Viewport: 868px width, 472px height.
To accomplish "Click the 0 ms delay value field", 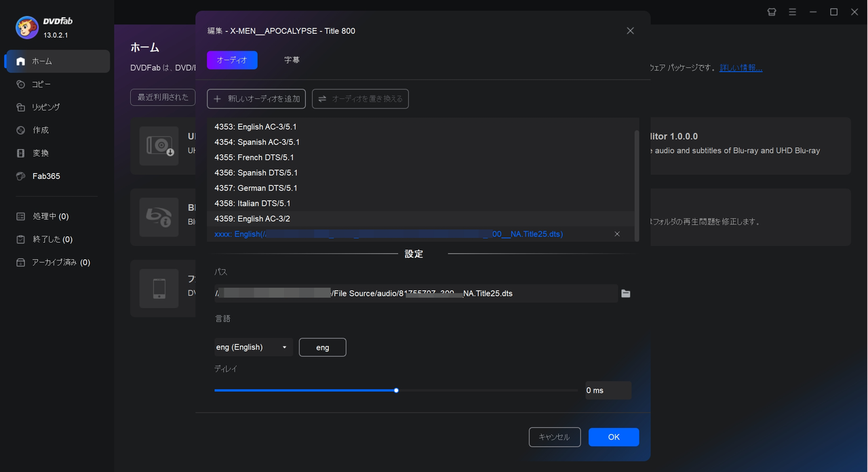I will pos(608,391).
